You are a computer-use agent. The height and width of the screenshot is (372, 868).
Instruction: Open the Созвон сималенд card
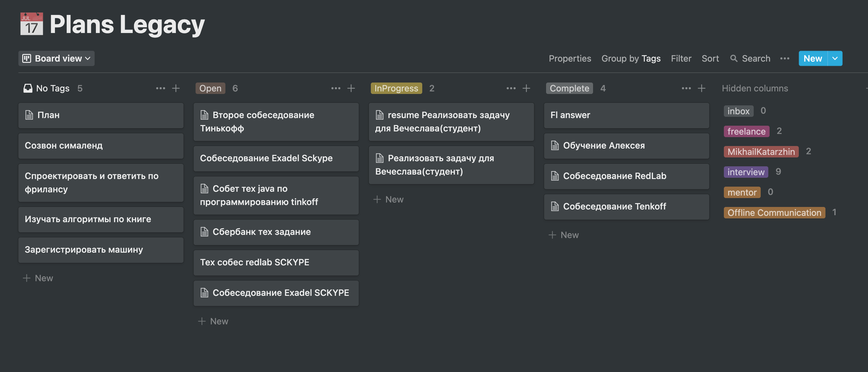tap(101, 146)
